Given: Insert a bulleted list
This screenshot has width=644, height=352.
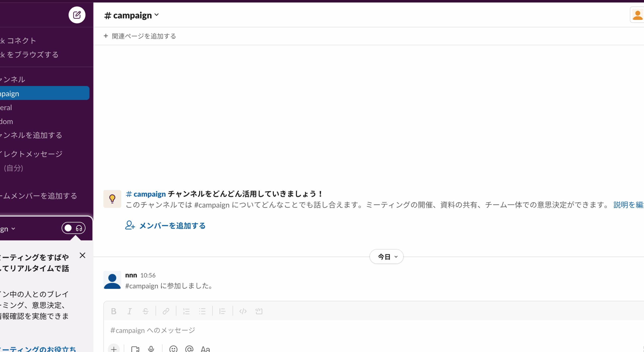Looking at the screenshot, I should pos(202,311).
